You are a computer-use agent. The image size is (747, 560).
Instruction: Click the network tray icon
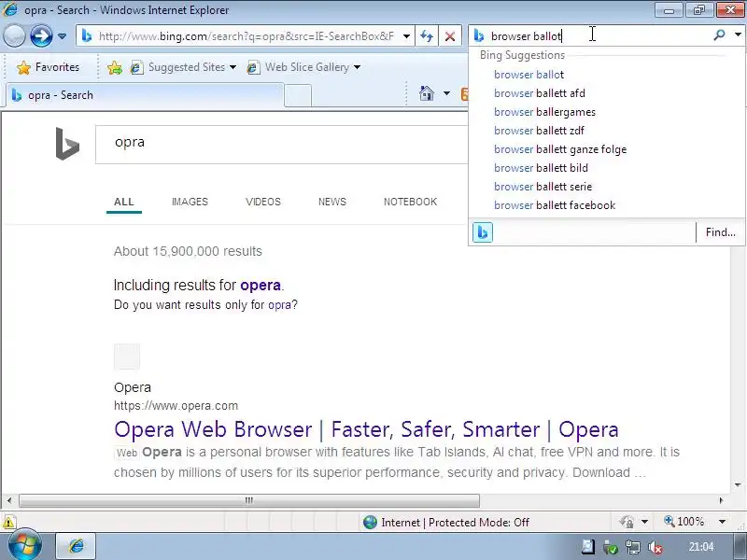click(633, 547)
